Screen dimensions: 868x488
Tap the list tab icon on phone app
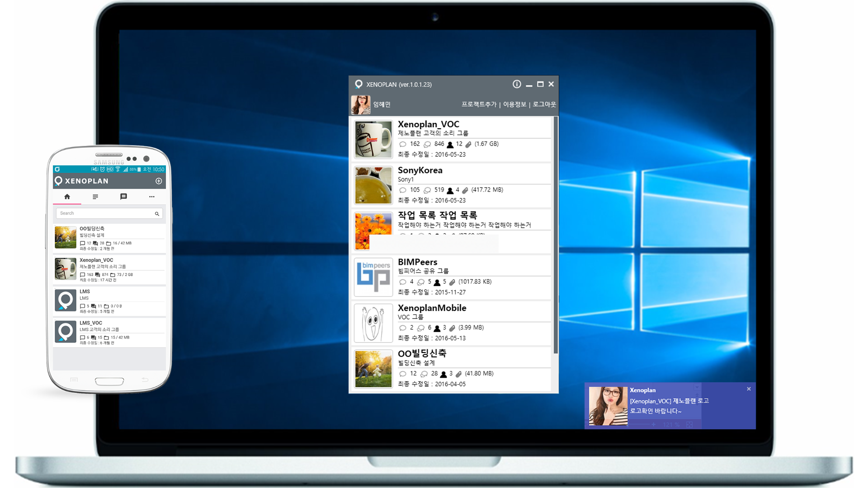(x=95, y=197)
